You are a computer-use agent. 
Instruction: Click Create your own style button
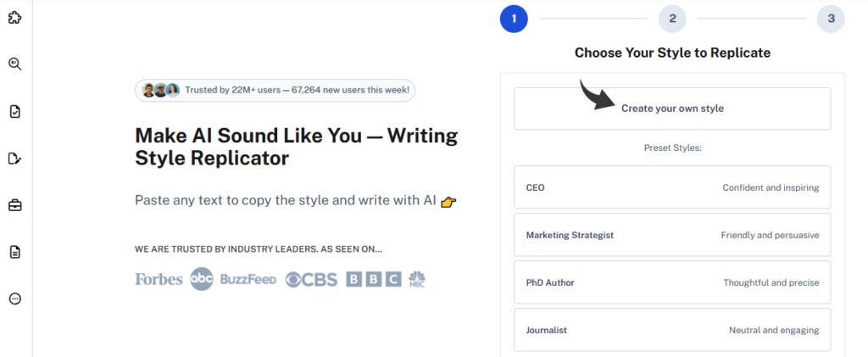pos(672,109)
